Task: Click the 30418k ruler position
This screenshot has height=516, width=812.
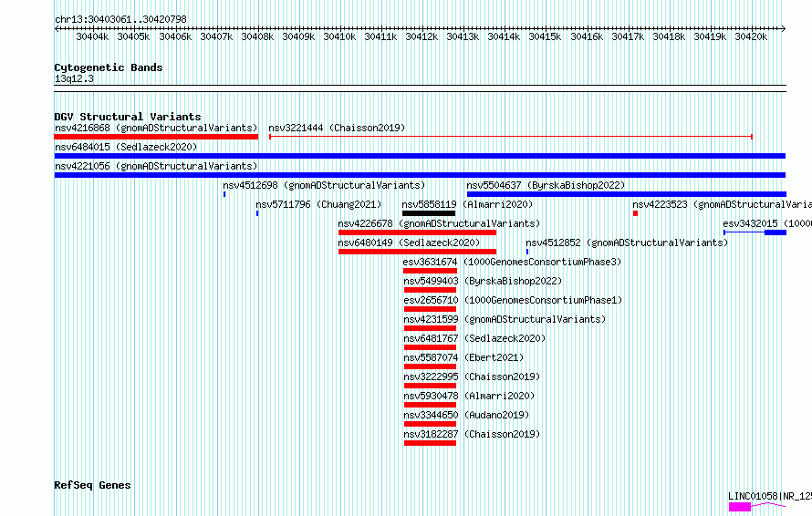Action: (669, 36)
